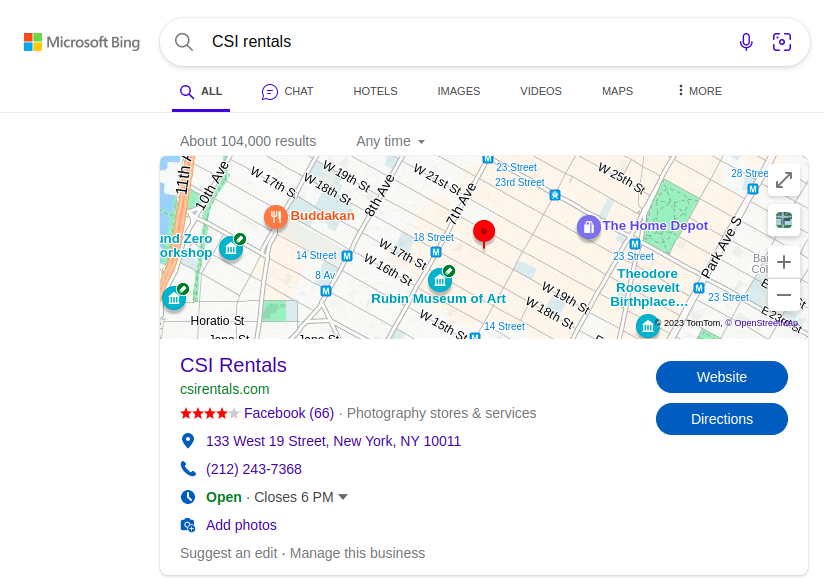Open visual search camera icon
This screenshot has height=585, width=824.
pyautogui.click(x=781, y=42)
